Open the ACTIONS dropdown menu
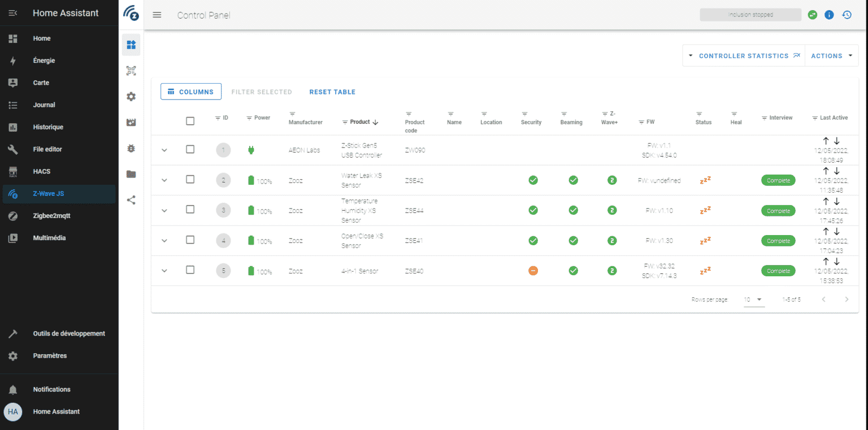Image resolution: width=868 pixels, height=430 pixels. [830, 55]
